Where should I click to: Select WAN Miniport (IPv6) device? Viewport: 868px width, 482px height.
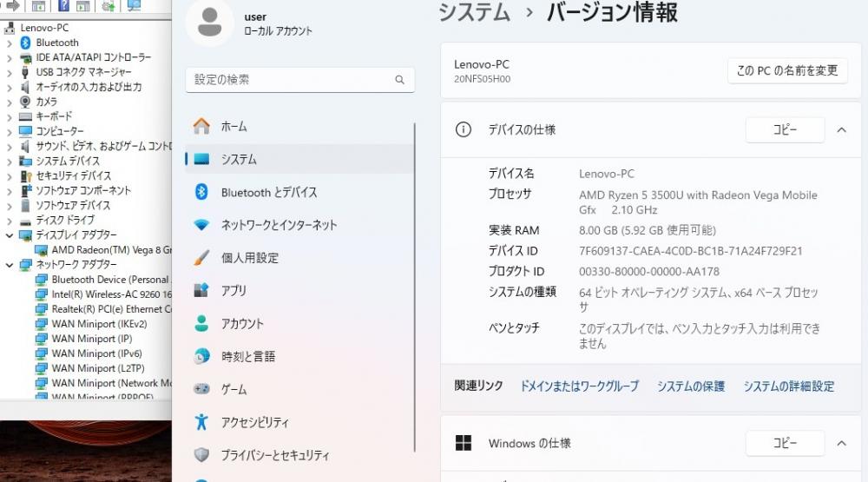97,353
